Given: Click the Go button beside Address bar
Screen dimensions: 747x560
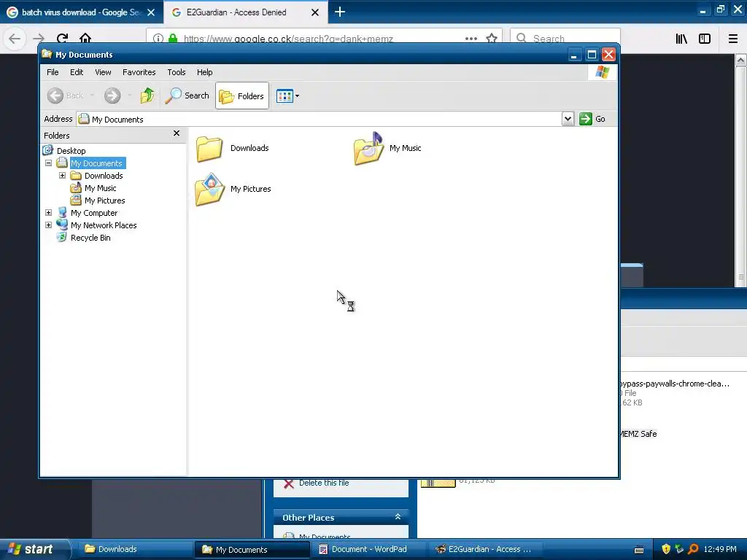Looking at the screenshot, I should click(592, 119).
